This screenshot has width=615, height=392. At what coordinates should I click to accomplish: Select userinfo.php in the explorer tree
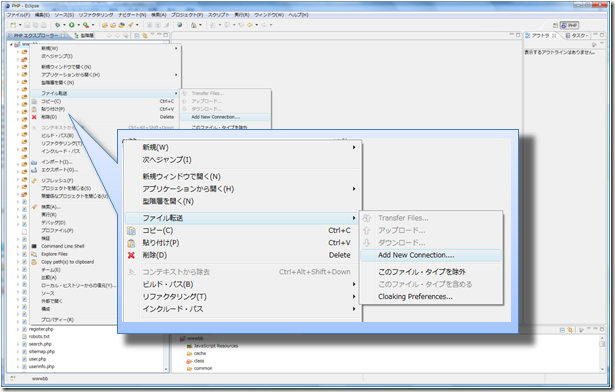(x=41, y=366)
